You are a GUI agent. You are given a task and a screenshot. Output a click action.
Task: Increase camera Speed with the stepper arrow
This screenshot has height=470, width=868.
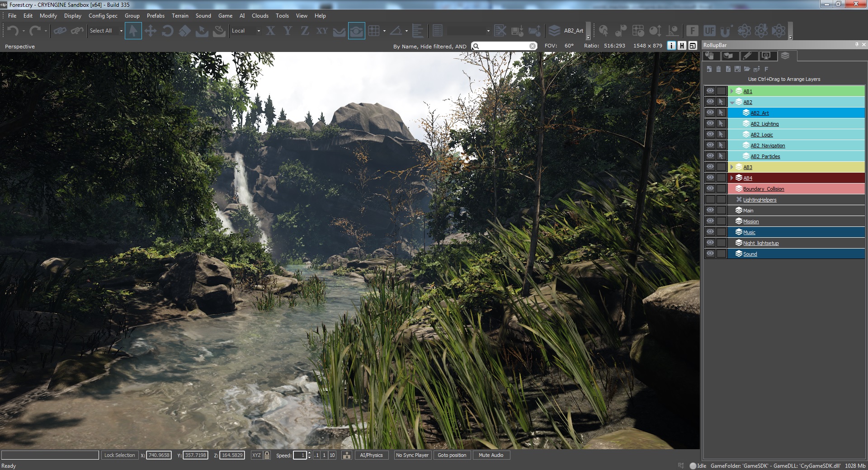point(309,454)
